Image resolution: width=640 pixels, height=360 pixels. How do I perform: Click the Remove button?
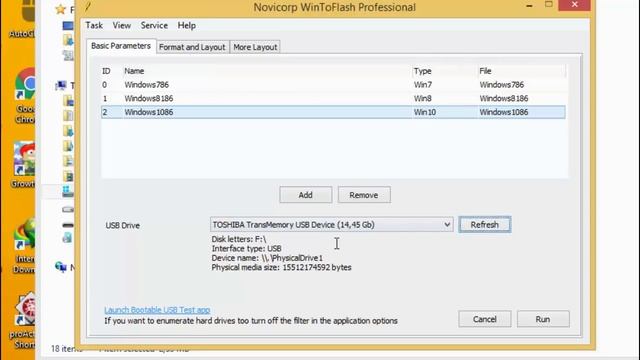pyautogui.click(x=364, y=195)
